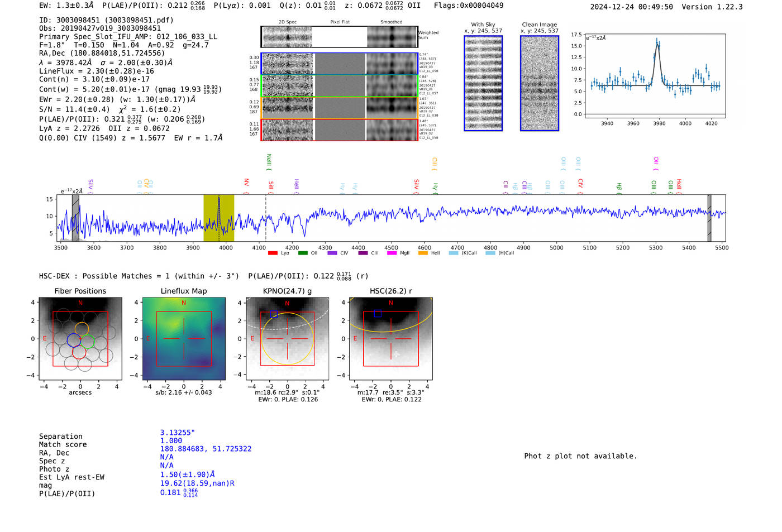This screenshot has height=532, width=782.
Task: Click the magenta MgII legend swatch
Action: point(392,253)
